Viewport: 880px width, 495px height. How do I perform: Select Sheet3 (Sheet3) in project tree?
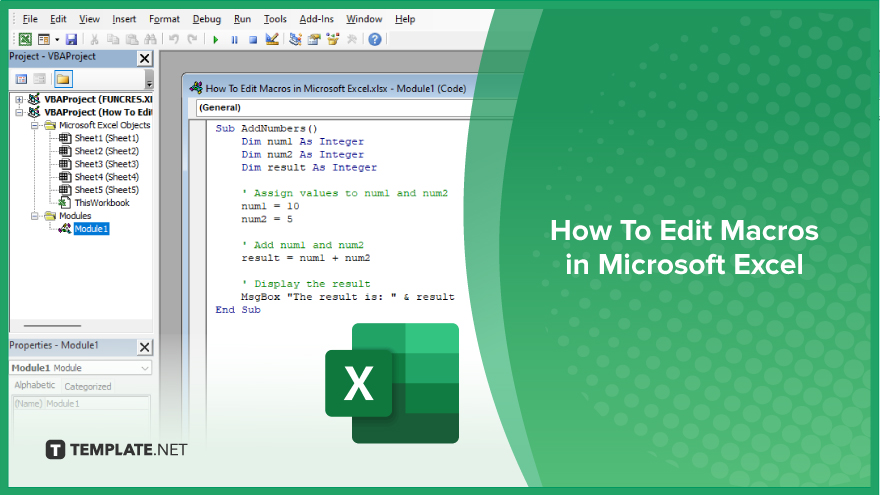point(107,164)
